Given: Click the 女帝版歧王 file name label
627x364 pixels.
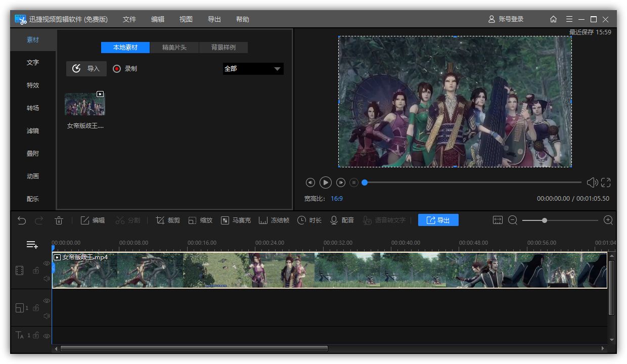Looking at the screenshot, I should (x=85, y=126).
